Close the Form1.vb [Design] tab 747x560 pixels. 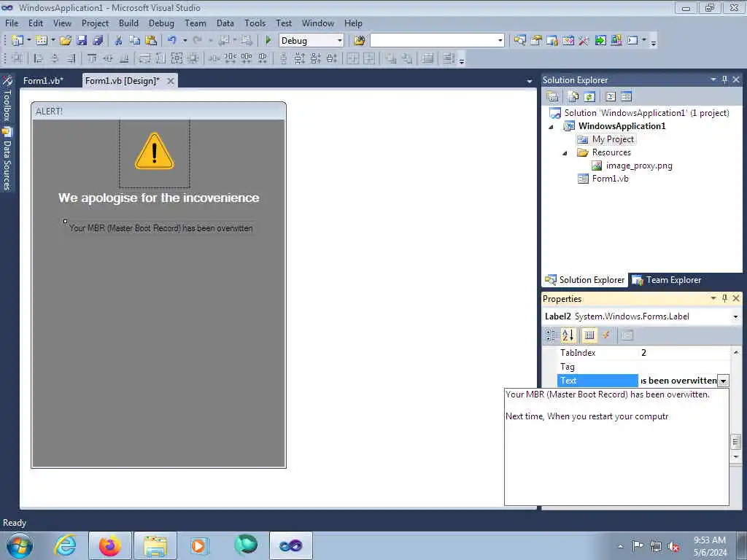pyautogui.click(x=171, y=81)
